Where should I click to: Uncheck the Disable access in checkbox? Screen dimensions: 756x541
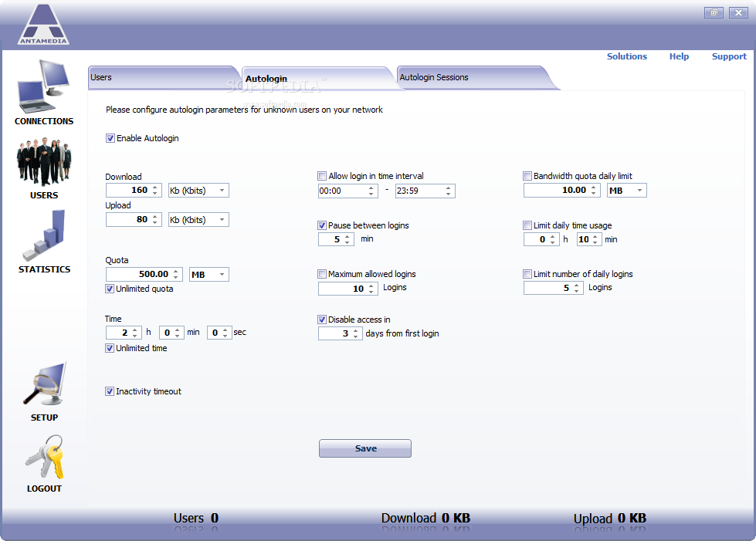pyautogui.click(x=322, y=320)
